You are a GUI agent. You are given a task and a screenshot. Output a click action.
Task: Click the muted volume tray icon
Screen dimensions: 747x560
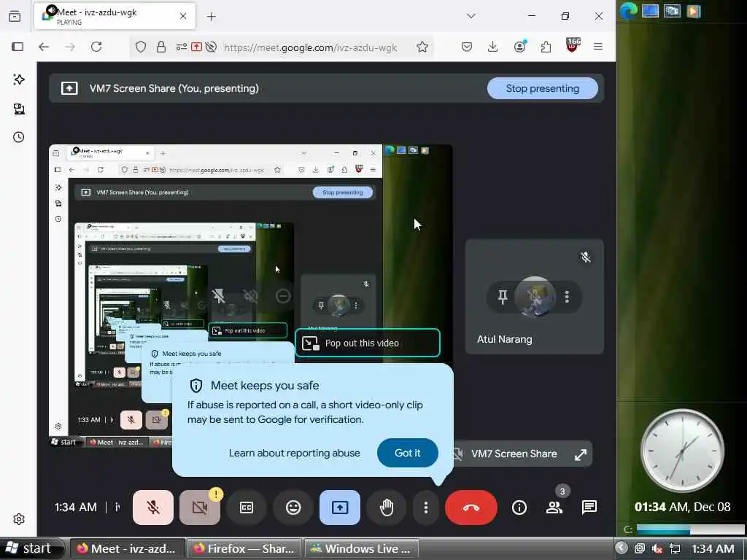pyautogui.click(x=657, y=548)
